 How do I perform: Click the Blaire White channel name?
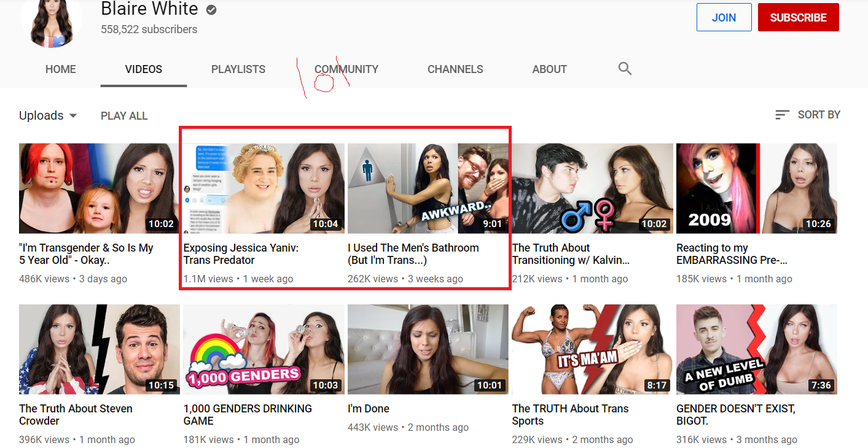tap(149, 9)
